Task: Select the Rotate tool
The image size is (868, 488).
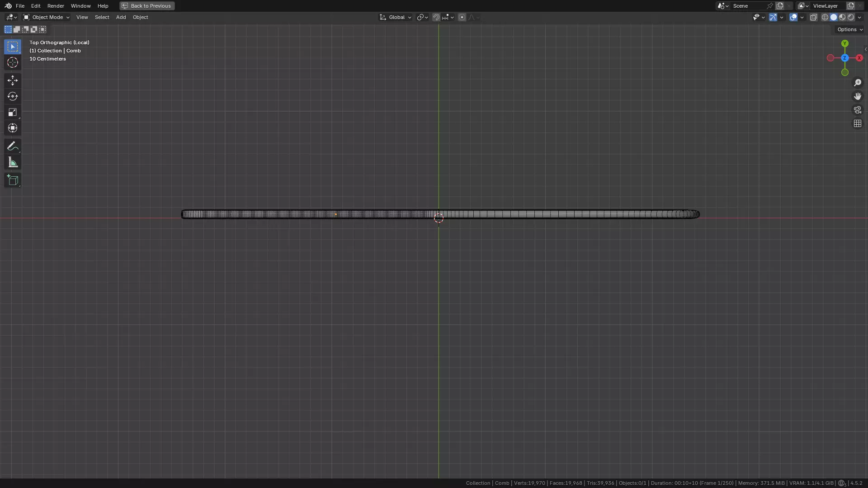Action: [12, 96]
